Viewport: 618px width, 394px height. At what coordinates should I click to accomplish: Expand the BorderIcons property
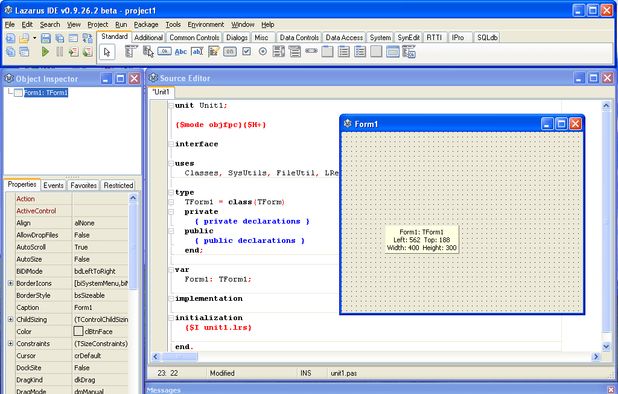pos(11,283)
